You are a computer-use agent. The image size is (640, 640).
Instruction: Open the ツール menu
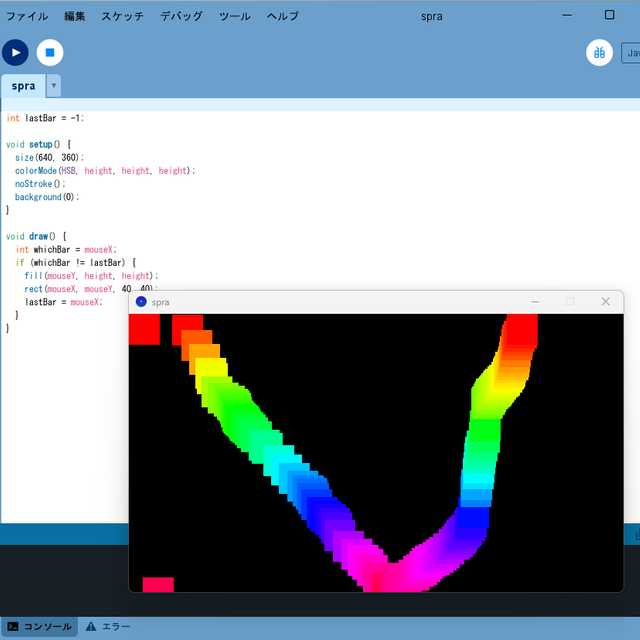(235, 16)
